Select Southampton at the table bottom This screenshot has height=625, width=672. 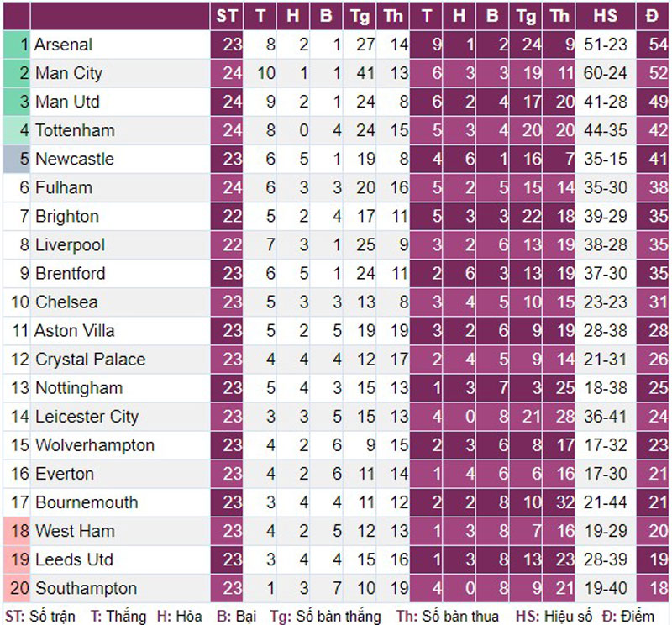click(87, 588)
